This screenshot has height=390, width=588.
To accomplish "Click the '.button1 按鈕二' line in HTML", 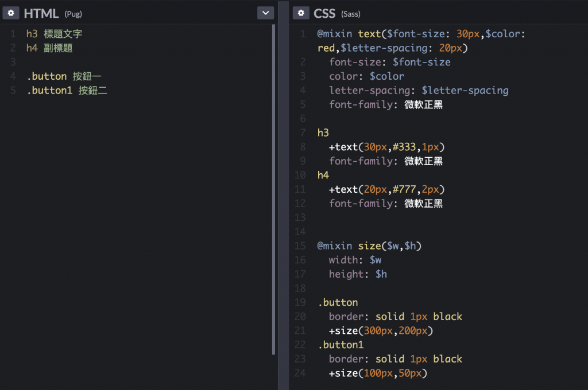I will [67, 91].
